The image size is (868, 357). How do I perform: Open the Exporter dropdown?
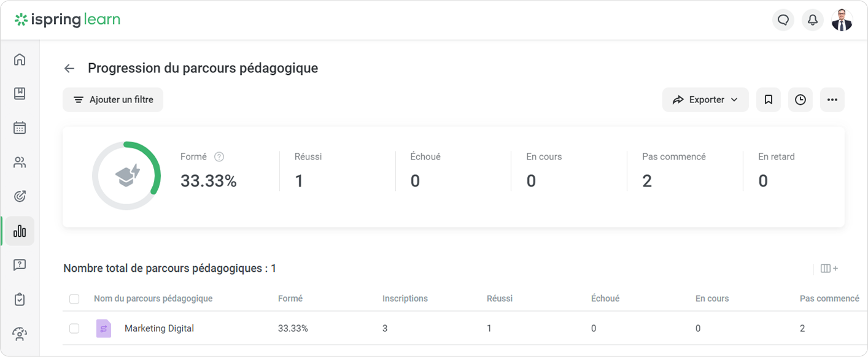pyautogui.click(x=705, y=100)
